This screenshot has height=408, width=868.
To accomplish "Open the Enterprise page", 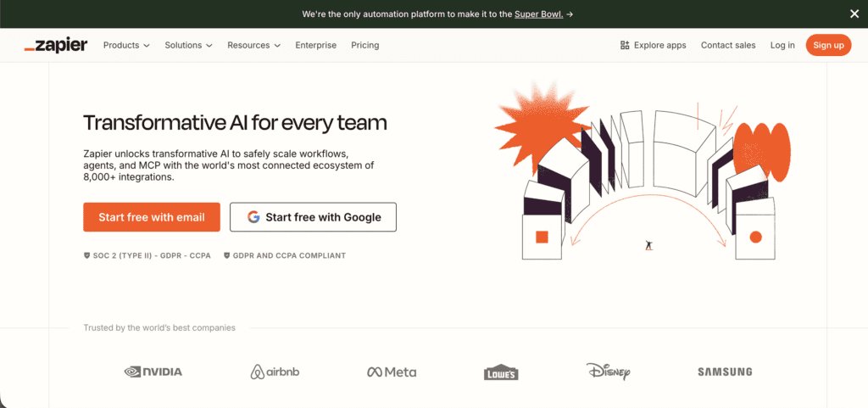I will tap(315, 46).
